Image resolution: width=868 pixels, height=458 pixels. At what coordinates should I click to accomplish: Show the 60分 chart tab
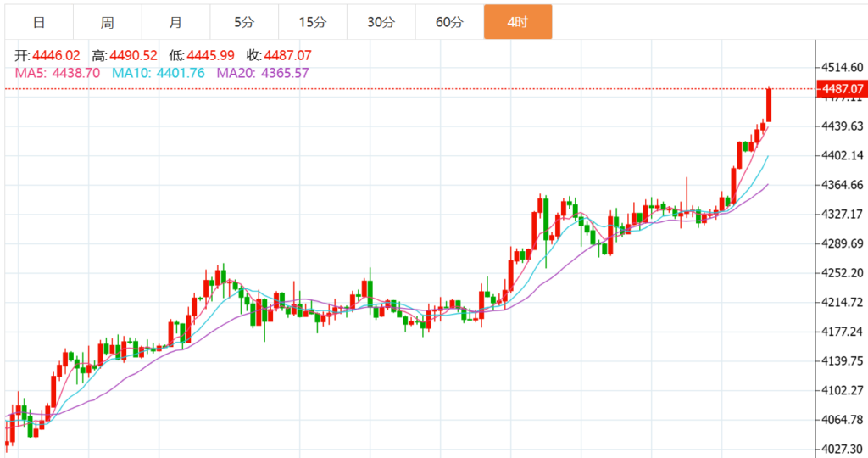449,22
